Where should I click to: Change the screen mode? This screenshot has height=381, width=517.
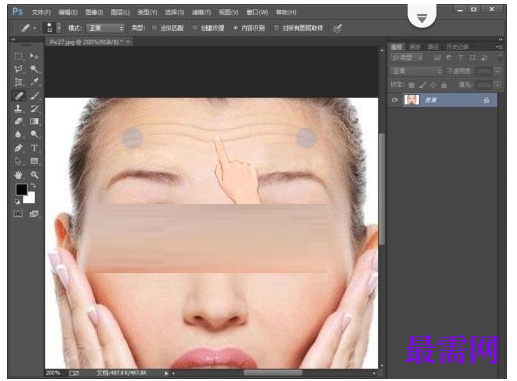(34, 214)
